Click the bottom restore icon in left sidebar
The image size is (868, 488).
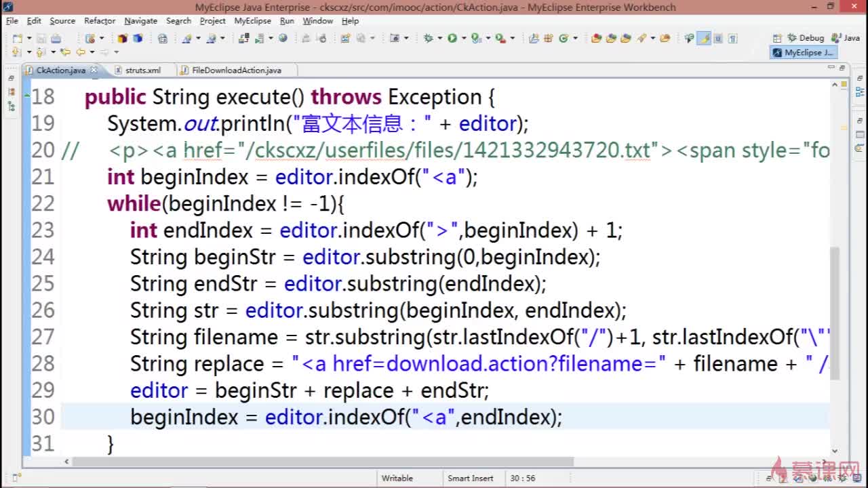(12, 106)
